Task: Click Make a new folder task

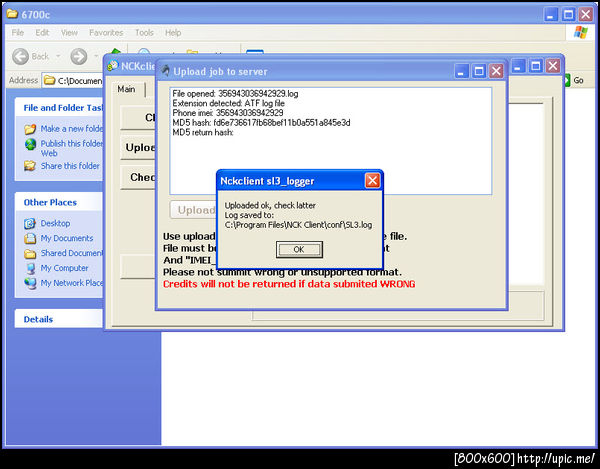Action: tap(72, 129)
